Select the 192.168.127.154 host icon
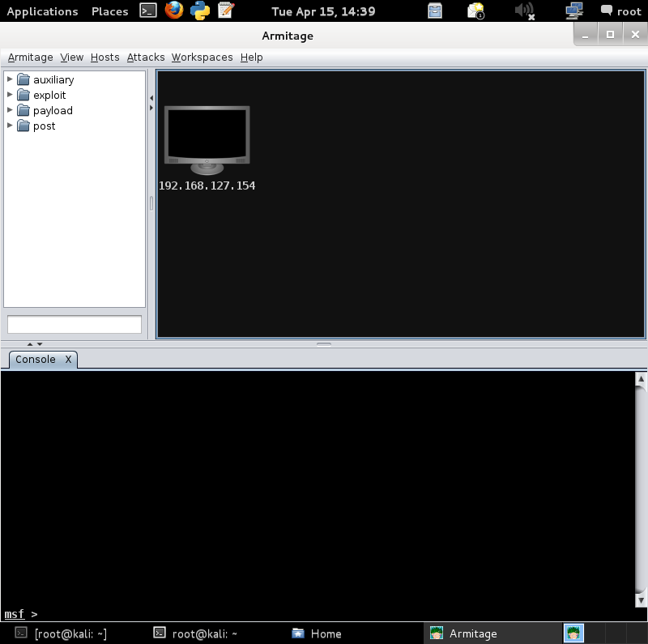Viewport: 648px width, 644px height. pos(207,134)
